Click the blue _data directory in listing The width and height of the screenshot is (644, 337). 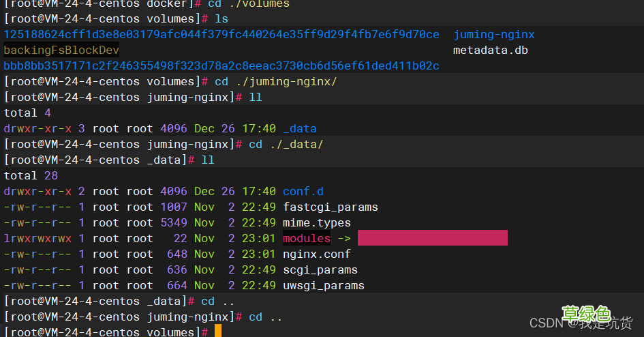(x=300, y=129)
